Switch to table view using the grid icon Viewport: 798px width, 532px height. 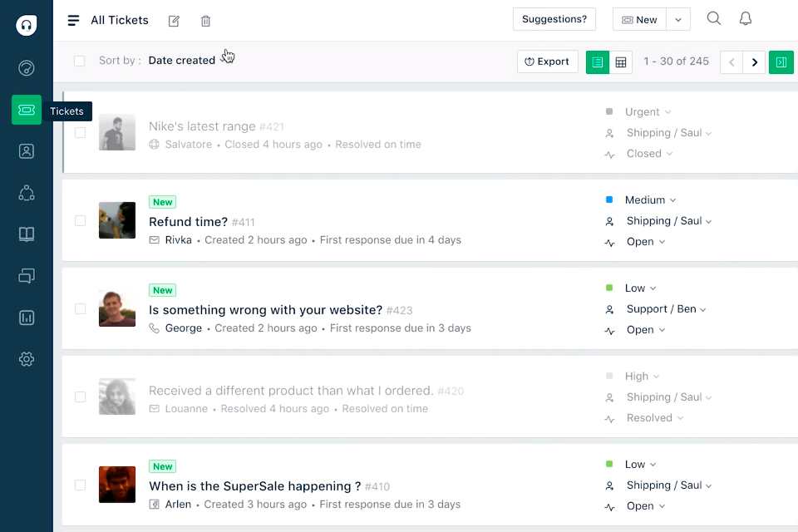[620, 62]
